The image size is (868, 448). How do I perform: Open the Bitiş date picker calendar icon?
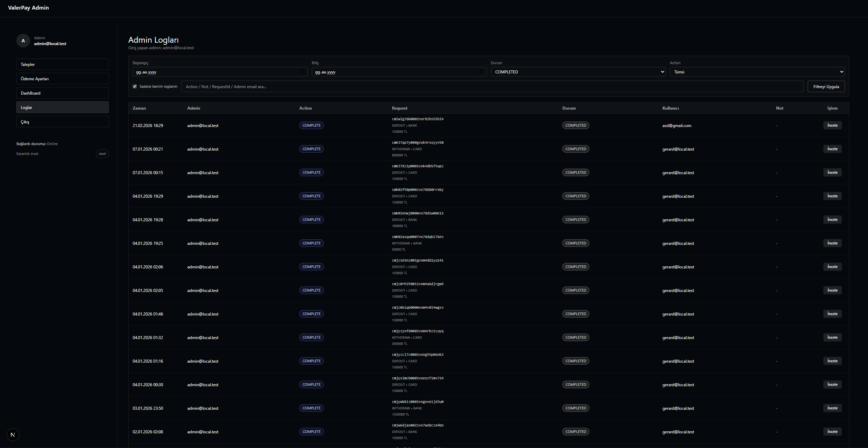tap(481, 72)
